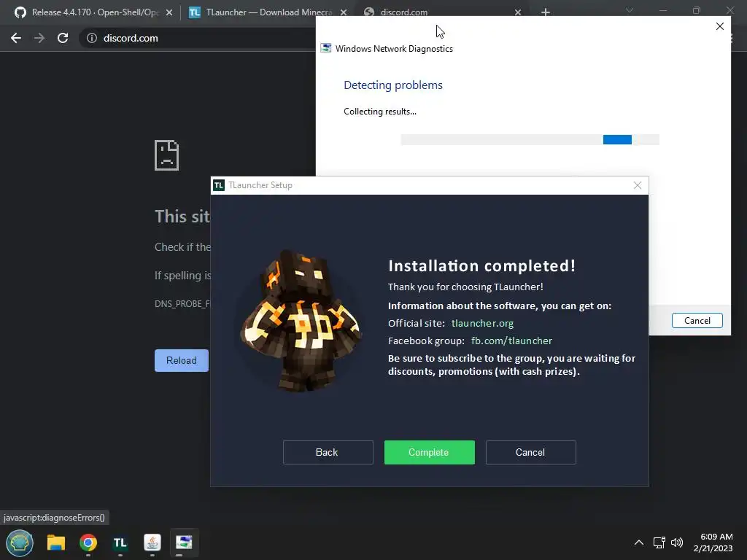
Task: Click the sad page error icon
Action: [x=167, y=155]
